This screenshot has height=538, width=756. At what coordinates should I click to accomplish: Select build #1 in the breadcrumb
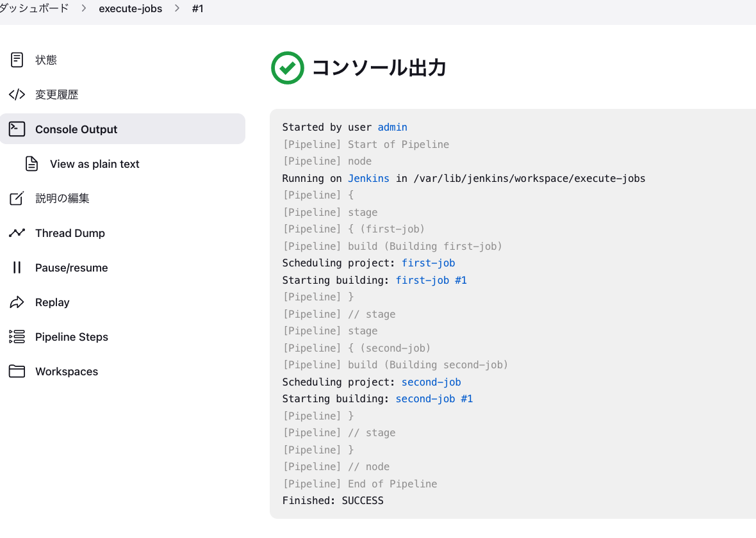tap(197, 8)
